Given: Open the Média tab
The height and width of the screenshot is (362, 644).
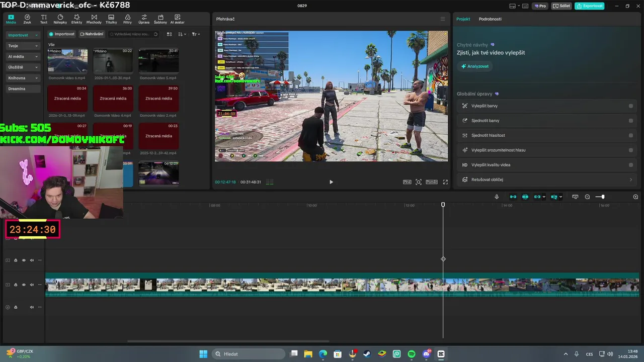Looking at the screenshot, I should tap(11, 19).
